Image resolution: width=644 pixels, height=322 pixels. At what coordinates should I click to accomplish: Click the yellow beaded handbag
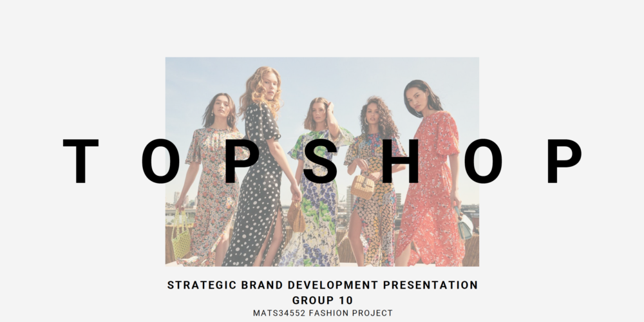tap(181, 235)
